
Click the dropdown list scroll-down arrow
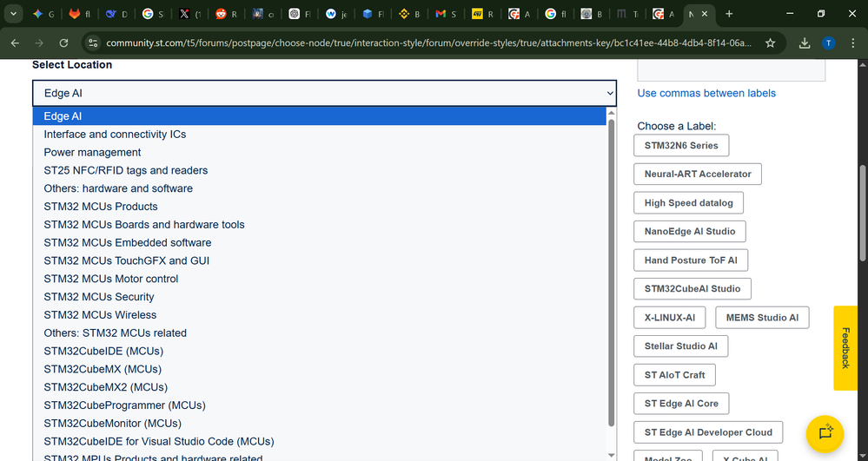[x=611, y=455]
